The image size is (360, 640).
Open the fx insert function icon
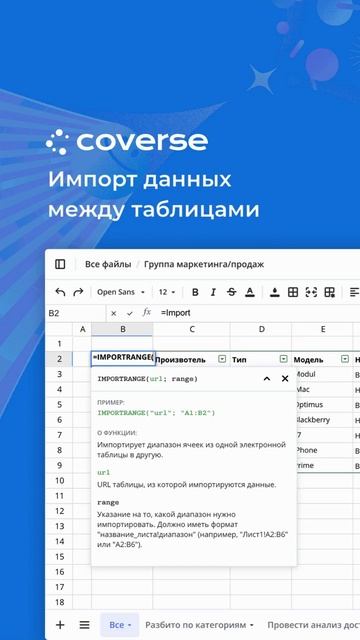pyautogui.click(x=147, y=313)
